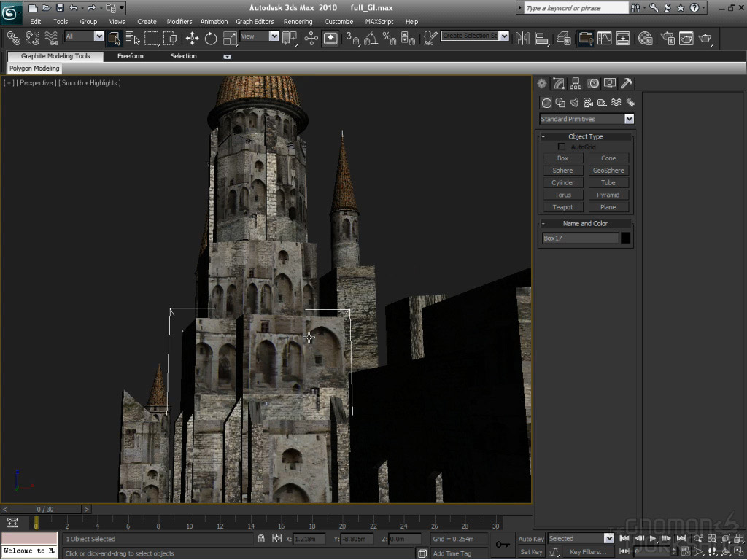
Task: Switch to the Hierarchy panel
Action: click(x=576, y=84)
